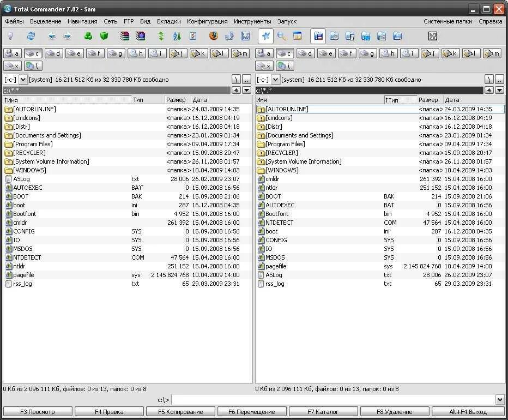The width and height of the screenshot is (508, 420).
Task: Click the highlighted blue star icon
Action: coord(265,36)
